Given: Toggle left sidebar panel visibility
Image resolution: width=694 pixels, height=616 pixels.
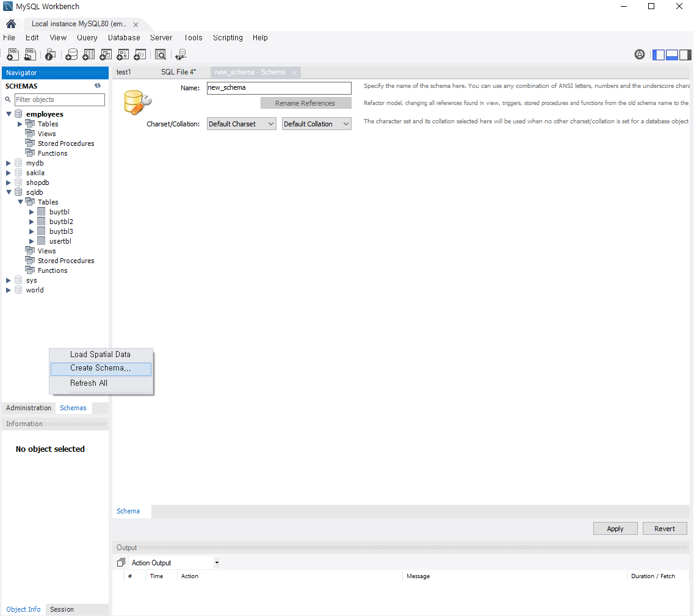Looking at the screenshot, I should (659, 54).
